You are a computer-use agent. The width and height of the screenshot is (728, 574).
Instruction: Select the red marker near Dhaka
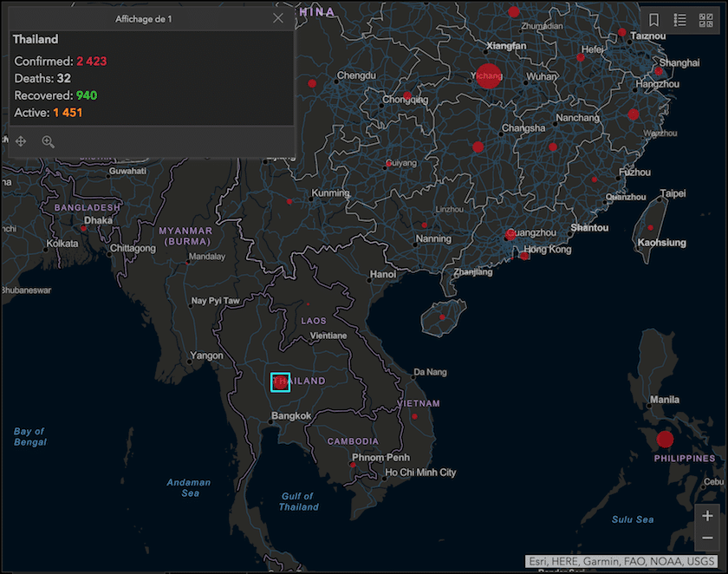(x=83, y=228)
